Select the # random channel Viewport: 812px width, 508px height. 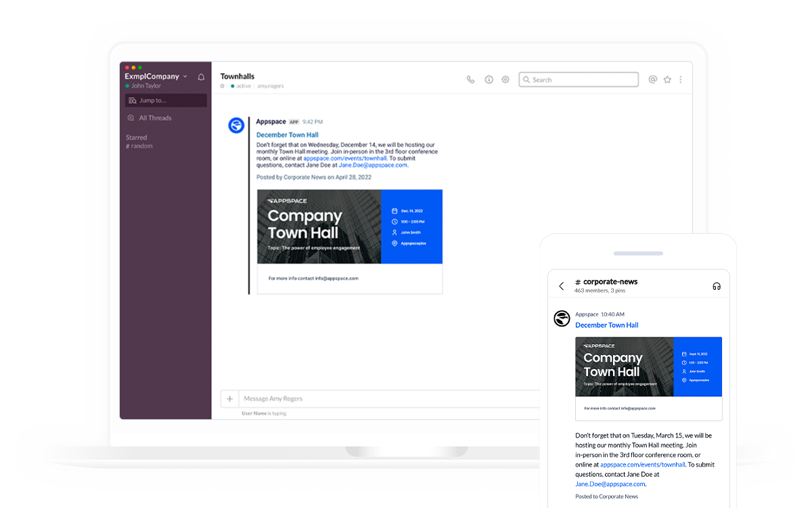point(139,146)
